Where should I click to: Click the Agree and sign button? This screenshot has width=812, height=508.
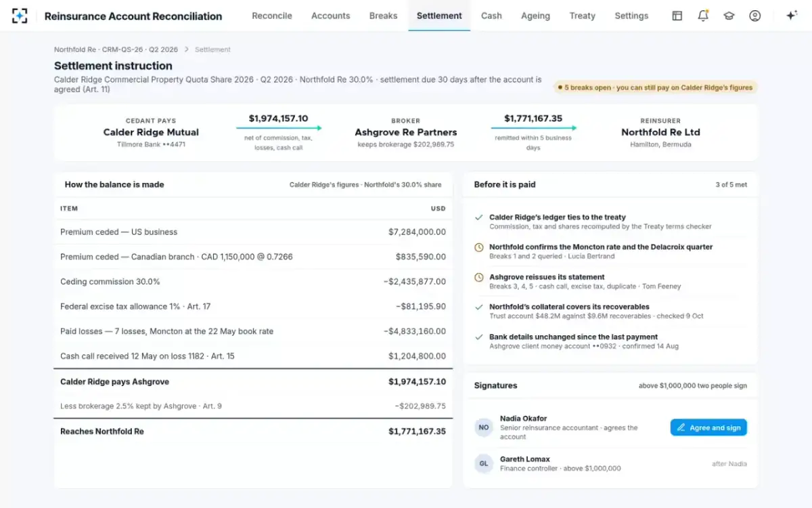708,427
